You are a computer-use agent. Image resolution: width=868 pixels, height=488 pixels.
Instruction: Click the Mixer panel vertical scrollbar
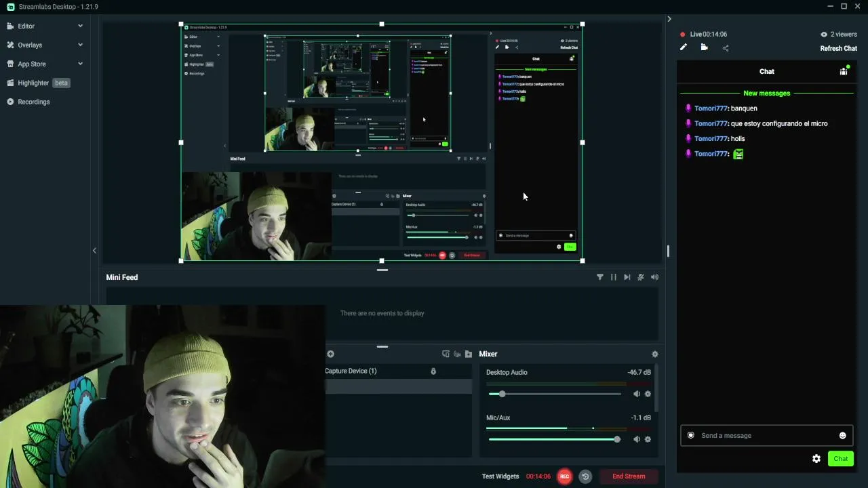coord(656,390)
